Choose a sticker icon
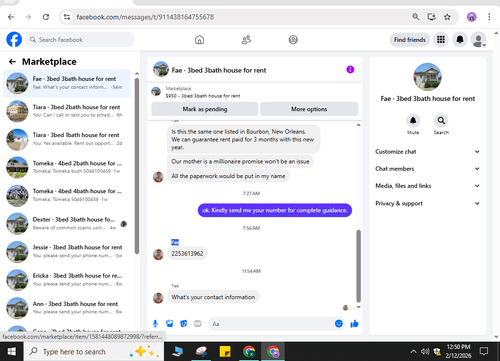This screenshot has height=361, width=500. [184, 323]
